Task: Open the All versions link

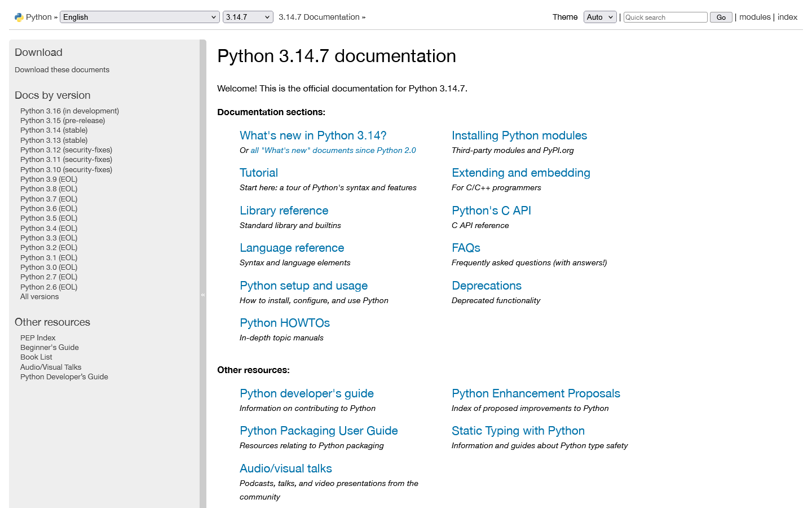Action: (x=39, y=296)
